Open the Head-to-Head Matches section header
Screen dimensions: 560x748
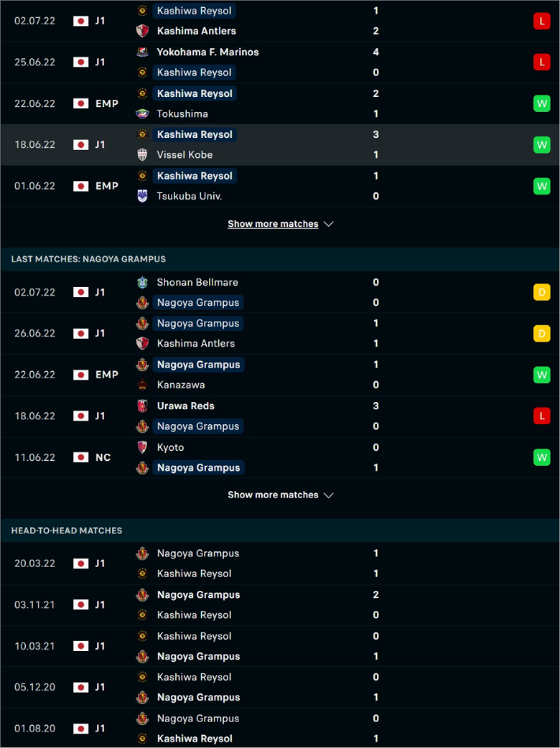(280, 530)
